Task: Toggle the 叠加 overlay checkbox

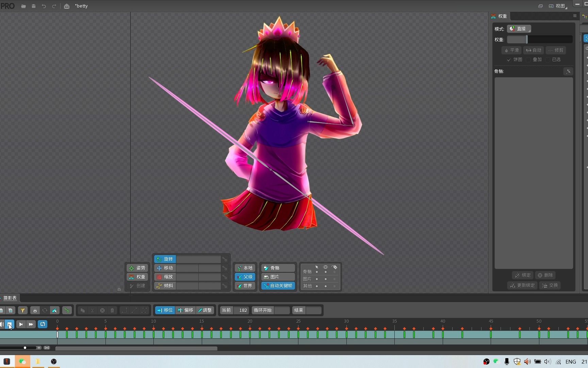Action: point(528,60)
